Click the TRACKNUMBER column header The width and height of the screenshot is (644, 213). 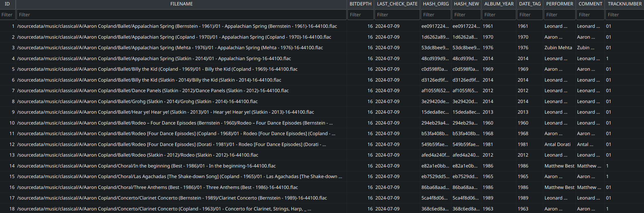coord(625,4)
